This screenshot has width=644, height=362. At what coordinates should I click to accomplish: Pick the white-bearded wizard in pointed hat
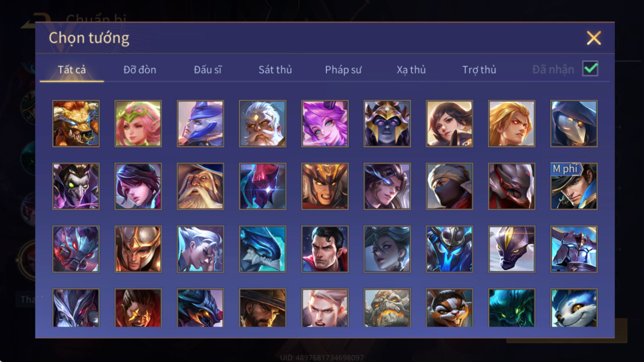(200, 186)
